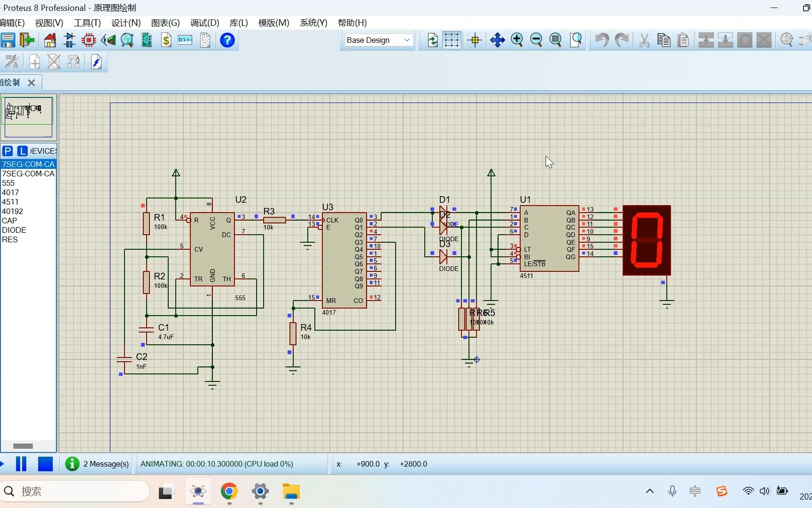The width and height of the screenshot is (812, 508).
Task: Save the design using the floppy disk icon
Action: tap(8, 40)
